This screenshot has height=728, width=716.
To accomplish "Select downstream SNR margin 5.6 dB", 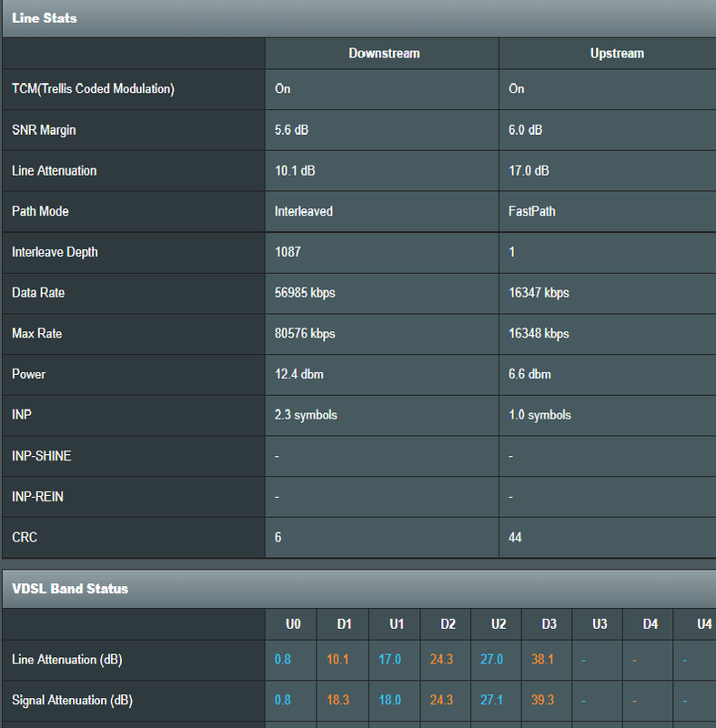I will (x=291, y=130).
